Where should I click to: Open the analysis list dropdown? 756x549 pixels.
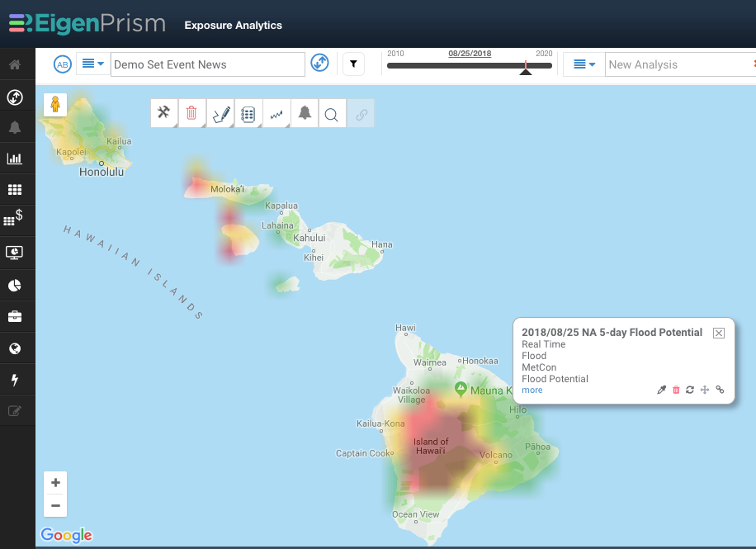584,64
